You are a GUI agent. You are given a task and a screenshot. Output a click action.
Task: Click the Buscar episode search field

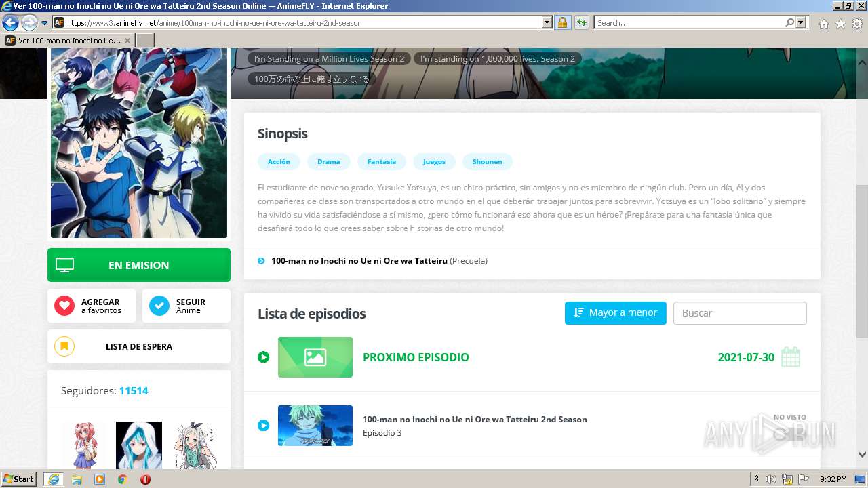[x=740, y=313]
